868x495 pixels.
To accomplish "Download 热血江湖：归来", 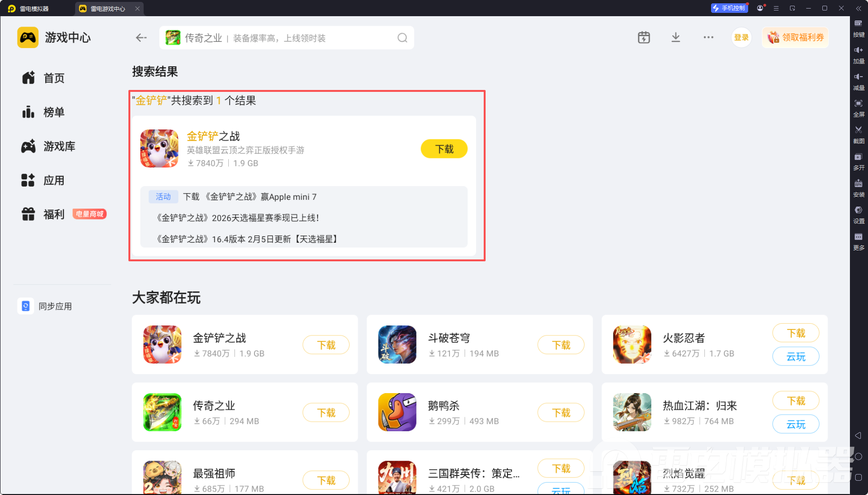I will pyautogui.click(x=796, y=401).
